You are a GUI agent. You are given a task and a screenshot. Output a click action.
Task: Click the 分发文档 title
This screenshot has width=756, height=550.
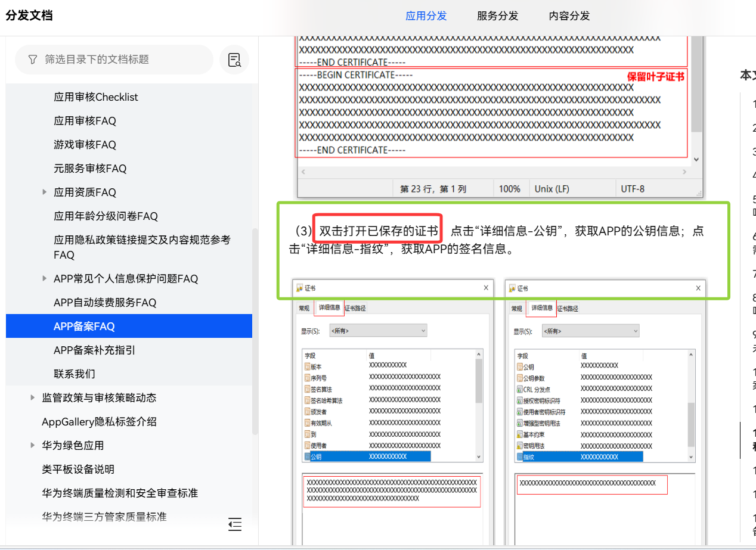tap(29, 16)
